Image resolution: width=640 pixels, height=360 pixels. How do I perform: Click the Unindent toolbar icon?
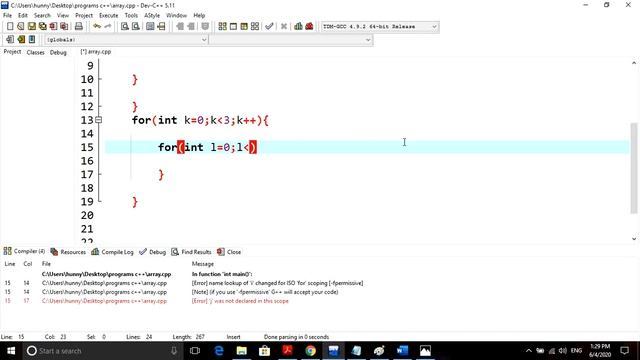coord(191,26)
